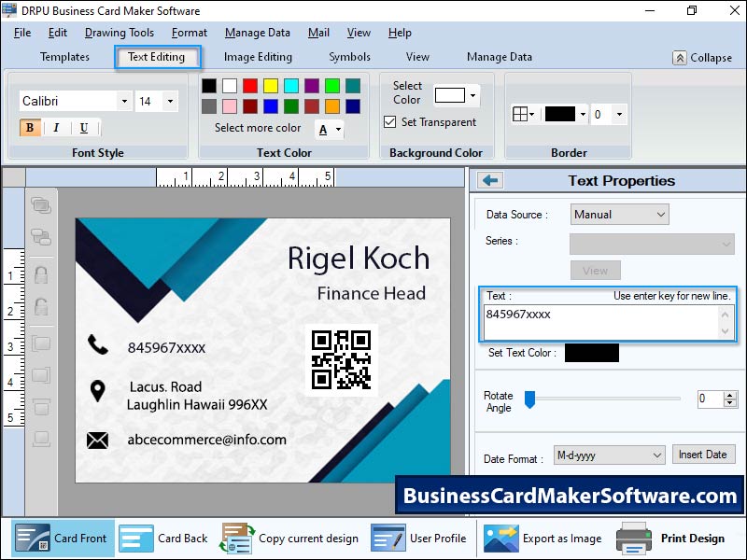Click the QR code on the card

(341, 359)
